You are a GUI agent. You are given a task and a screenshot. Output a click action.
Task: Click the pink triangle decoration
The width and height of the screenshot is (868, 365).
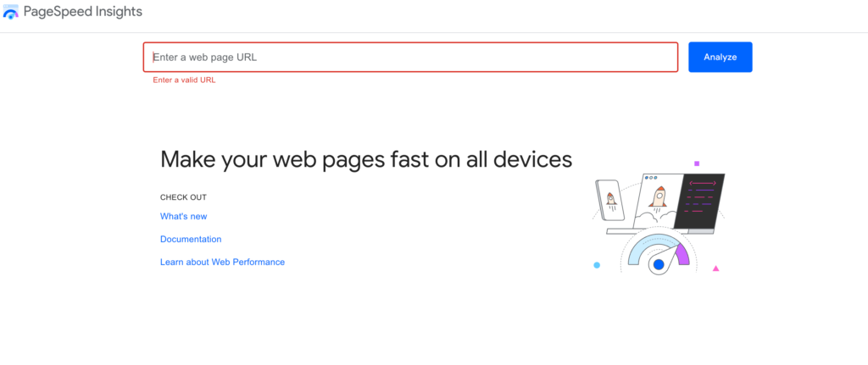(x=716, y=268)
